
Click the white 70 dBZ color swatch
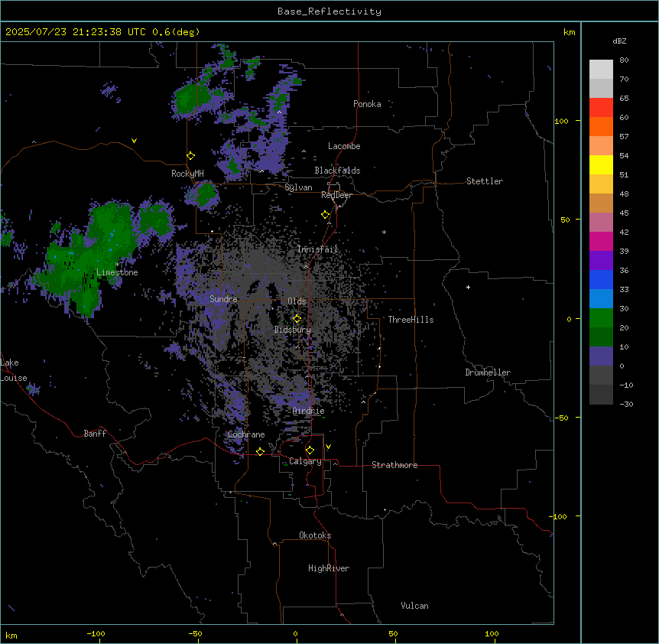coord(601,70)
